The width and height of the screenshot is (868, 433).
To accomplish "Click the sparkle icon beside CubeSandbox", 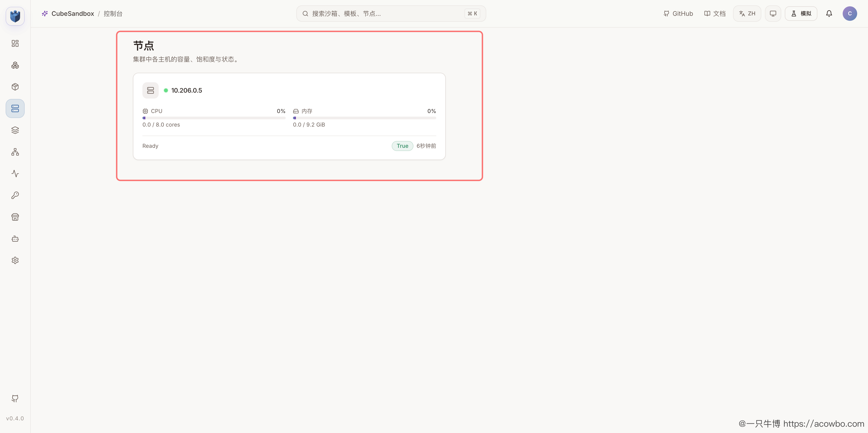I will [x=45, y=14].
